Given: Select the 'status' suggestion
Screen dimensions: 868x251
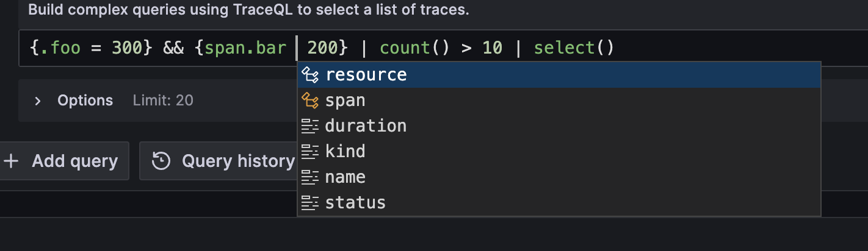Looking at the screenshot, I should coord(559,203).
